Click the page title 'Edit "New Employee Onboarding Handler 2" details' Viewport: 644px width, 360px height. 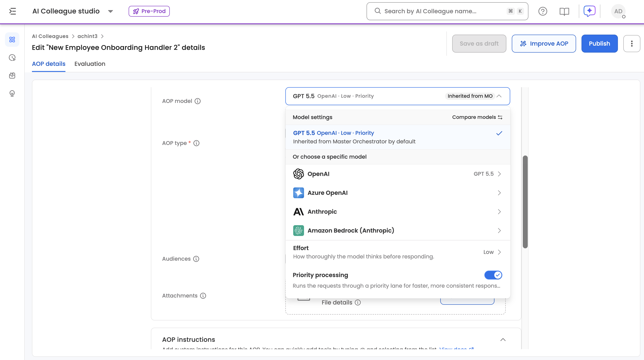coord(118,47)
